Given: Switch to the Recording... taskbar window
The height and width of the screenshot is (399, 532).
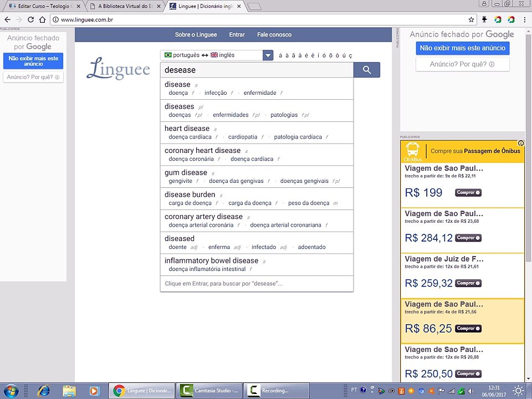Looking at the screenshot, I should pyautogui.click(x=277, y=391).
